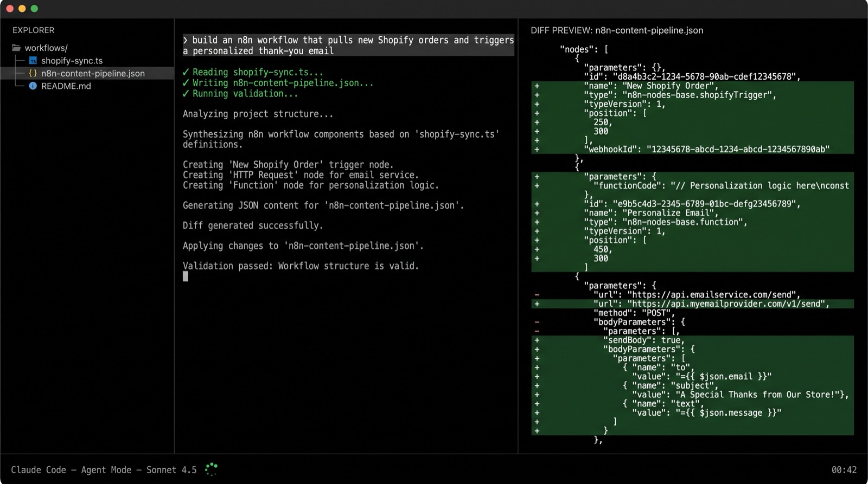This screenshot has width=868, height=484.
Task: Collapse the workflows/ folder
Action: click(x=46, y=48)
